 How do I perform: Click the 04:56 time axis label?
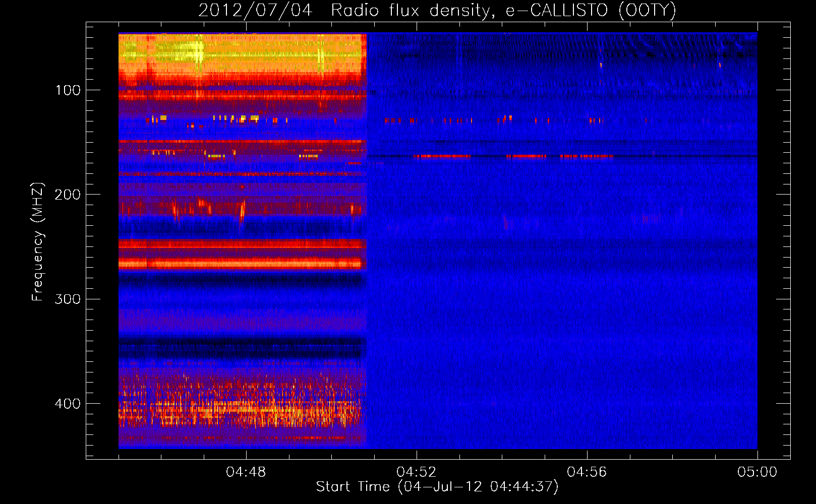[587, 472]
